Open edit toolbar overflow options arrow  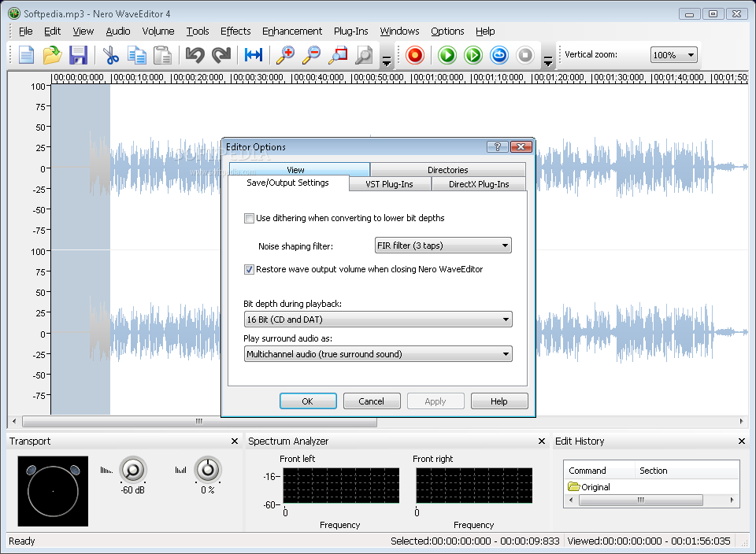(387, 61)
